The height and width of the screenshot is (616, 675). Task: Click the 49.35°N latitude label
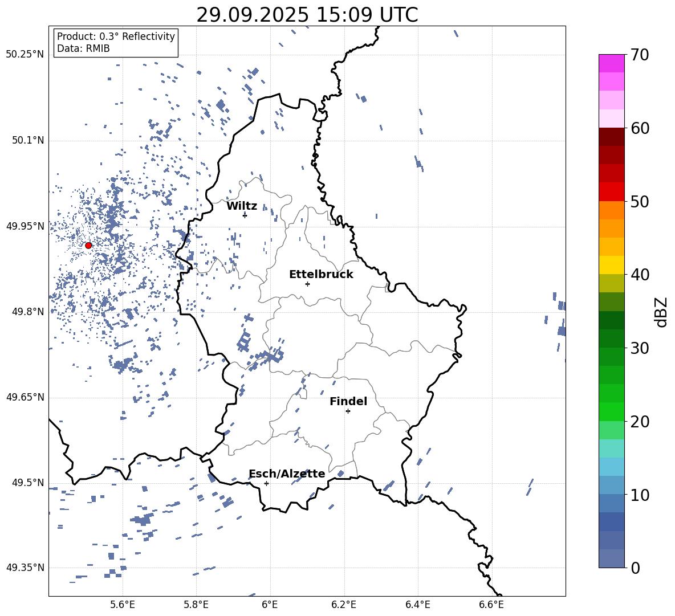pyautogui.click(x=25, y=568)
